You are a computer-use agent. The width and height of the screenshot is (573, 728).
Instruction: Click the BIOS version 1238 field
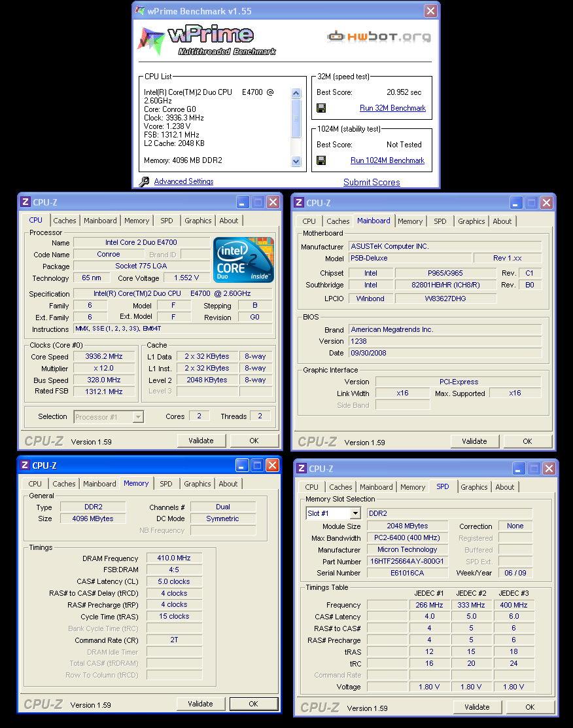point(445,341)
